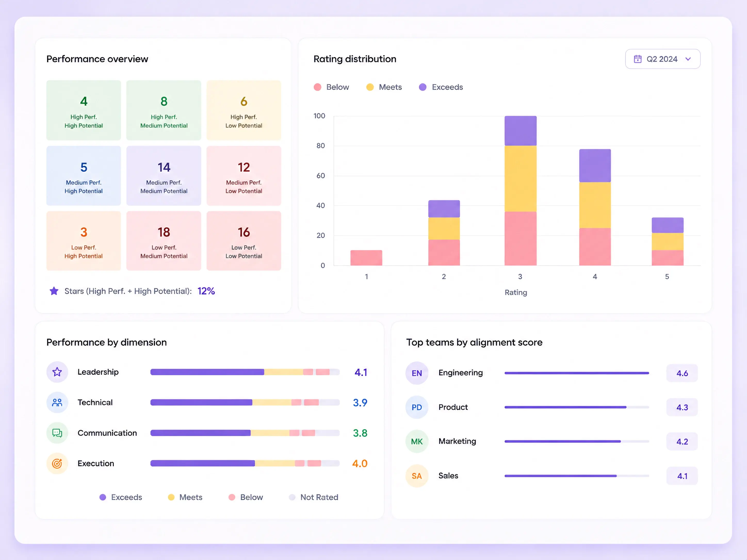Image resolution: width=747 pixels, height=560 pixels.
Task: Click the Sales team name
Action: 448,476
